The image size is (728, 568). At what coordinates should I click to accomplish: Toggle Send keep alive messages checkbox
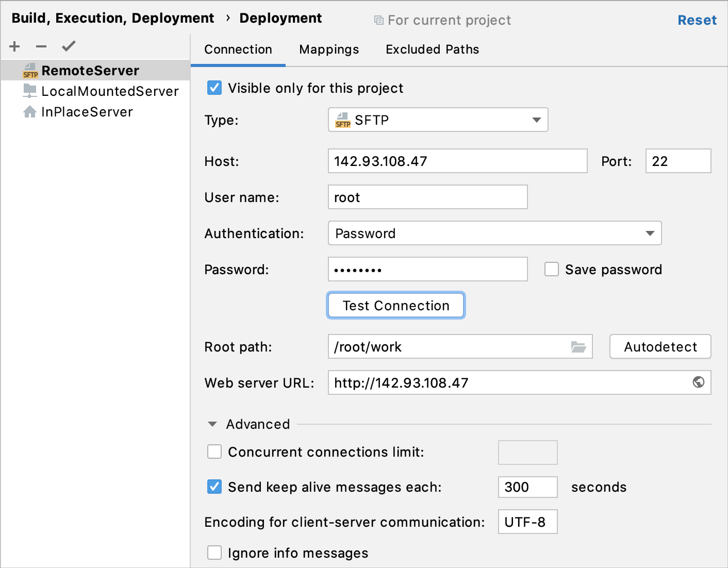click(214, 487)
